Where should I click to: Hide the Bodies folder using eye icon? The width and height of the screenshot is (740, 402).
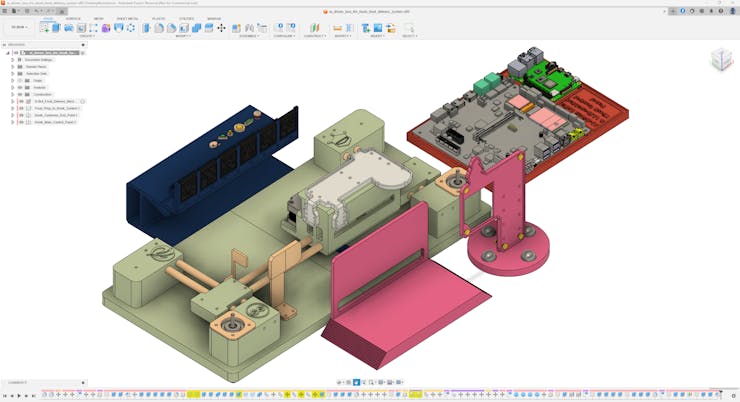(20, 87)
